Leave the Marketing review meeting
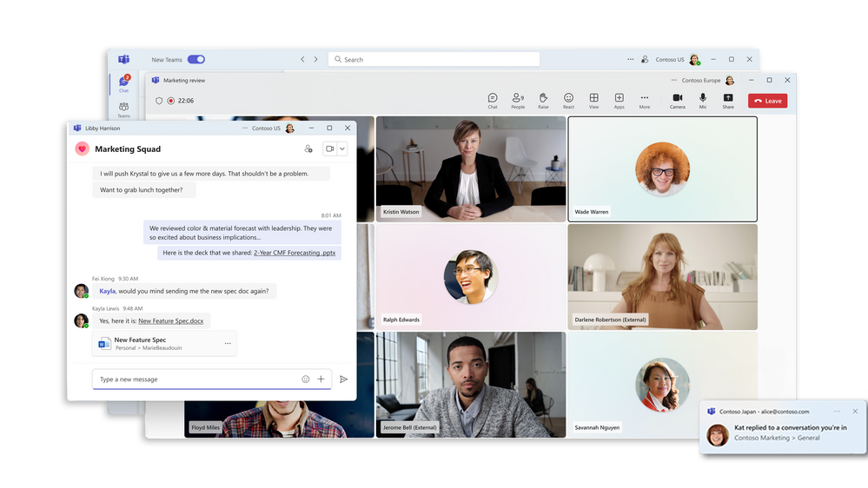The width and height of the screenshot is (868, 488). click(767, 101)
